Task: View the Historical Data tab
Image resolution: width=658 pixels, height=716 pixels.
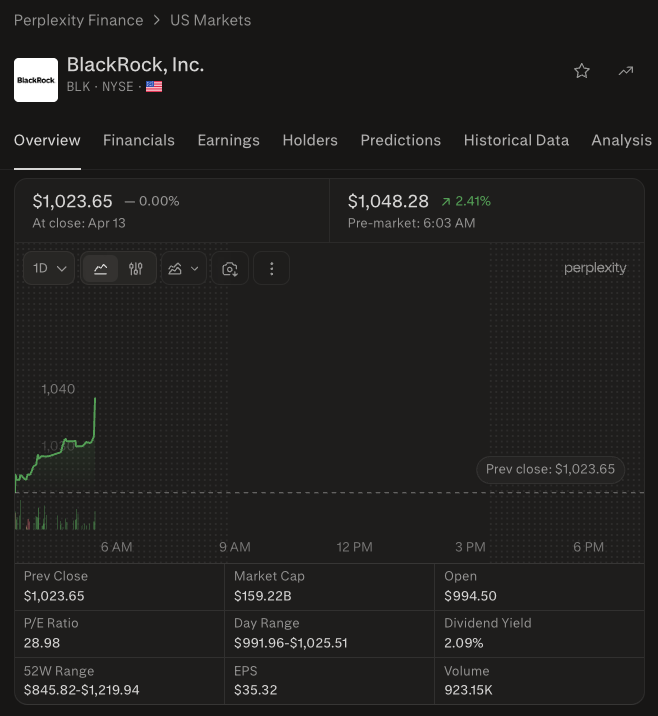Action: pos(516,140)
